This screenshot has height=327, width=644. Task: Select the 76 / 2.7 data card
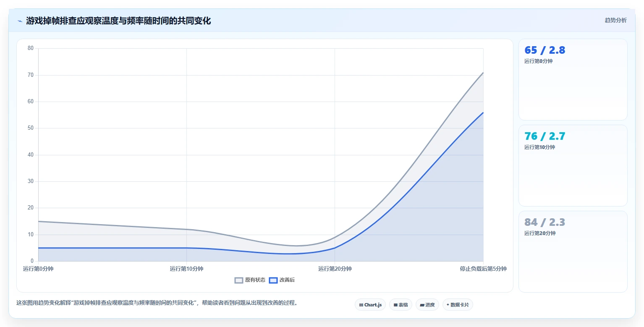pyautogui.click(x=573, y=166)
